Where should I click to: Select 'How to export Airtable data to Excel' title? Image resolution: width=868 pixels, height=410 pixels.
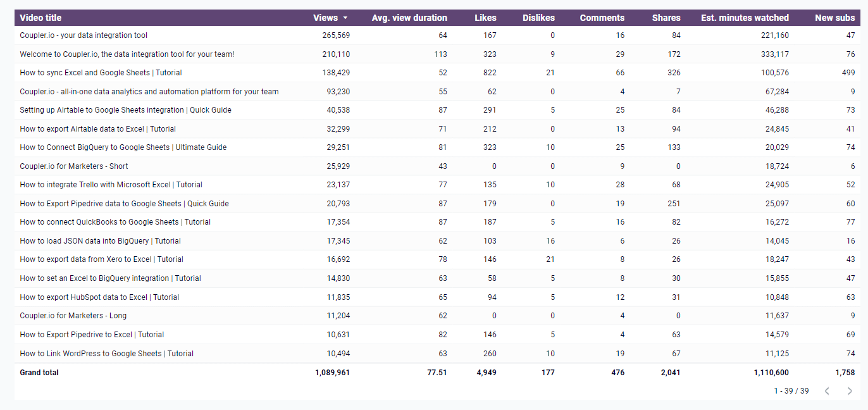(98, 129)
